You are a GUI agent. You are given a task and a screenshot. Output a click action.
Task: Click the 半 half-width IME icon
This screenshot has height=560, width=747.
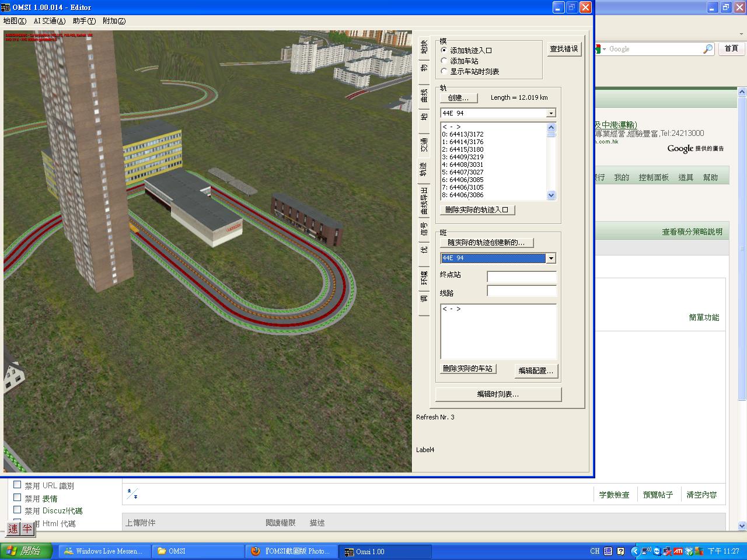[x=27, y=529]
